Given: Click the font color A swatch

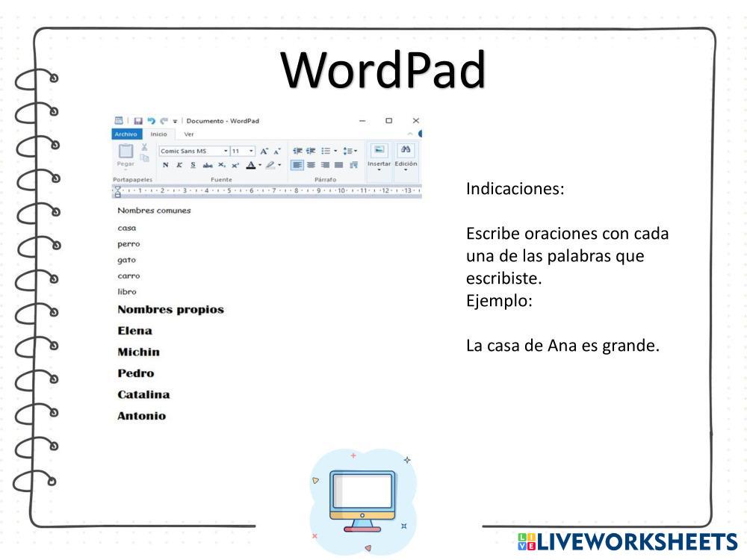Looking at the screenshot, I should point(251,165).
